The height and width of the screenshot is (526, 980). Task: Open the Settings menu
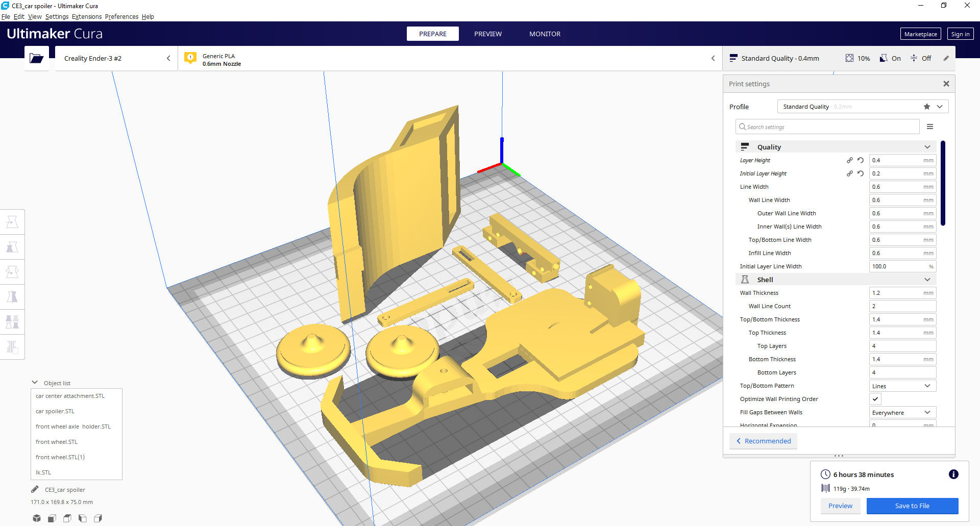click(57, 16)
